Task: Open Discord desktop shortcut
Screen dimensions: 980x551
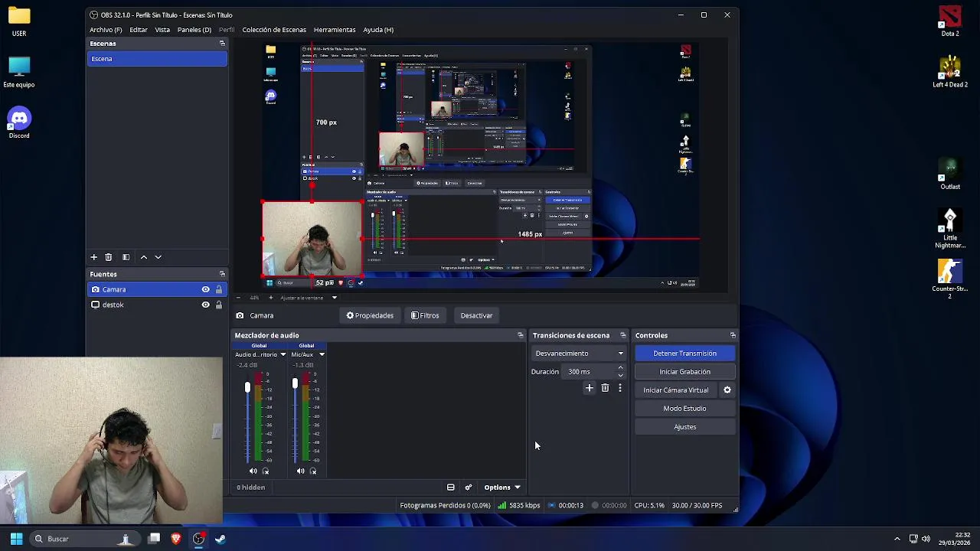Action: click(19, 122)
